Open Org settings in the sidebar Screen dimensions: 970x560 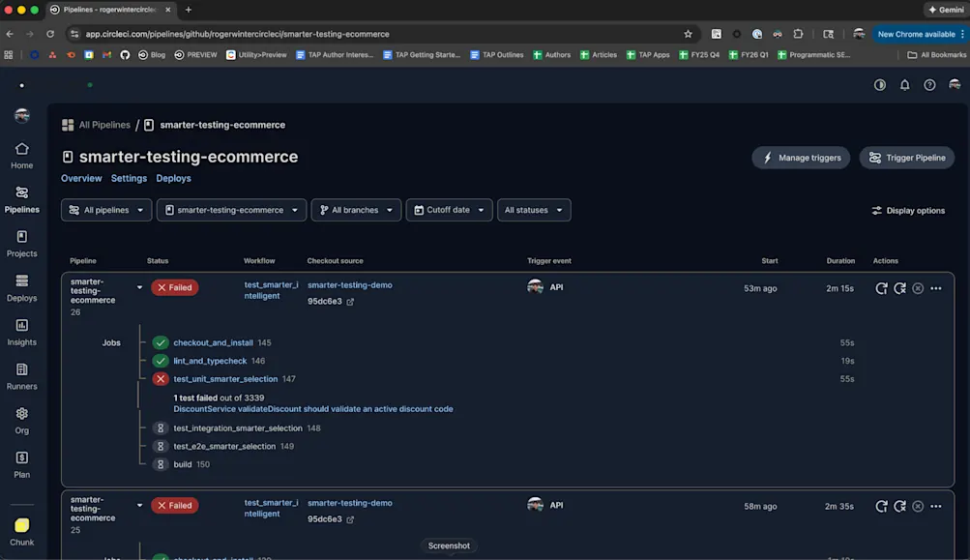(21, 421)
